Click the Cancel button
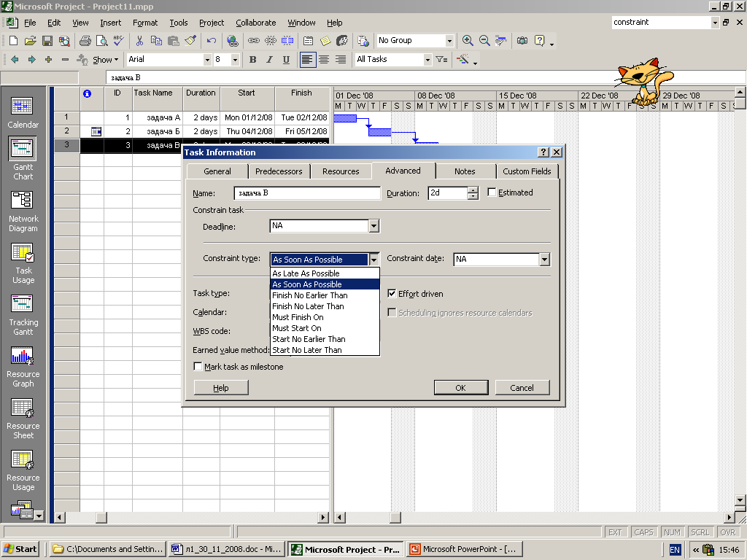This screenshot has height=560, width=747. click(522, 388)
